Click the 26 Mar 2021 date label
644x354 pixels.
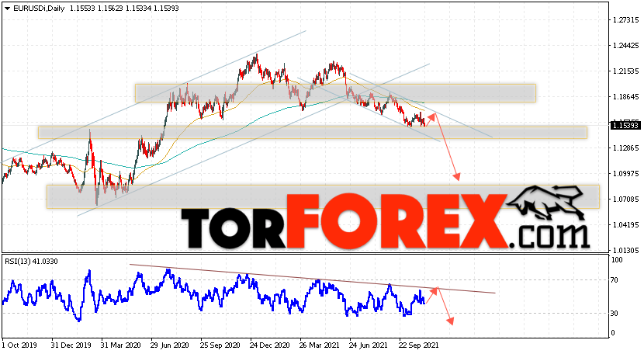click(319, 345)
